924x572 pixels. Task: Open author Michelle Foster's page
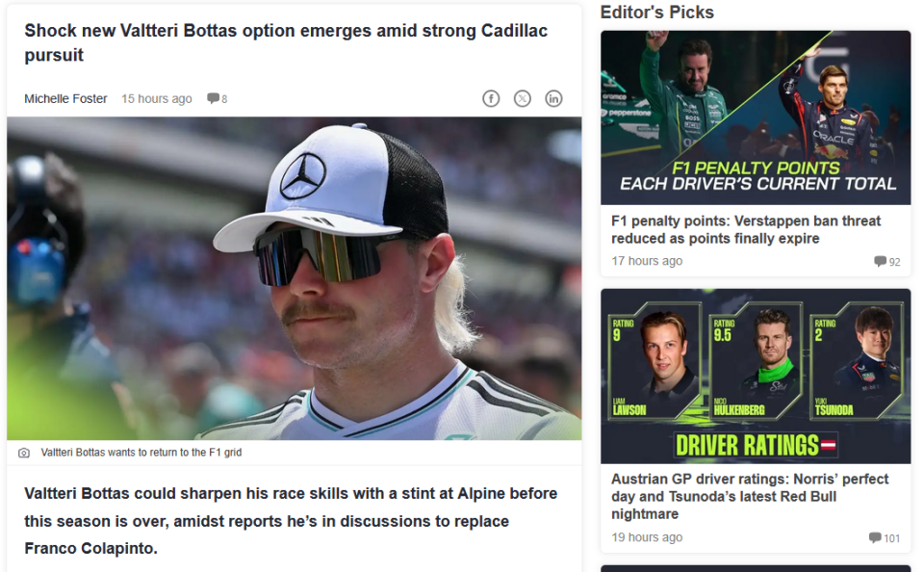click(x=65, y=98)
